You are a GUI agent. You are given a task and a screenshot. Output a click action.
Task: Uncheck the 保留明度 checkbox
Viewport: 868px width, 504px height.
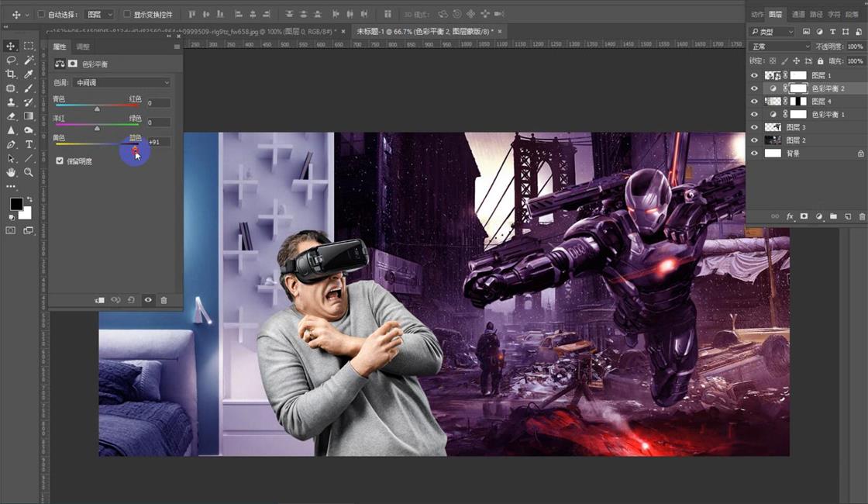60,161
